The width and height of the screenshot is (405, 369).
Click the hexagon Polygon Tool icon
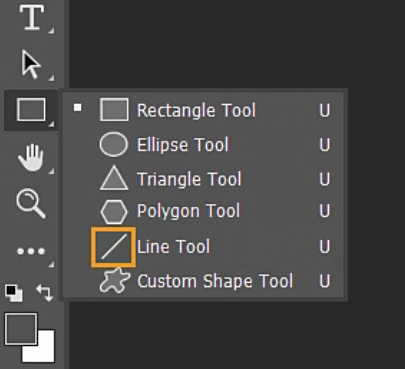coord(114,211)
